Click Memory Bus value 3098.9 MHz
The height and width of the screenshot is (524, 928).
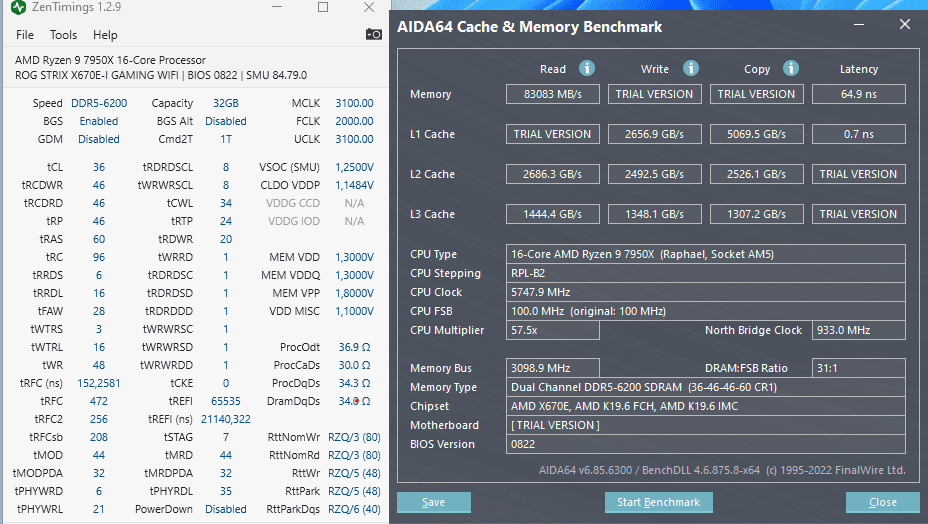[553, 368]
